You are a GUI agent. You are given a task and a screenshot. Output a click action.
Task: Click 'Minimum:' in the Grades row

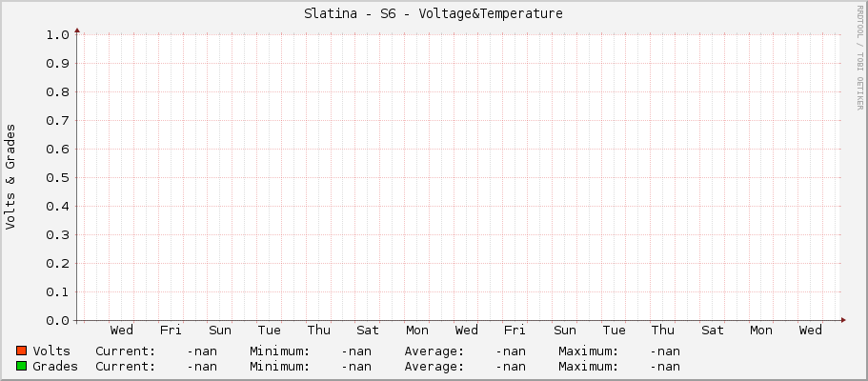[279, 366]
